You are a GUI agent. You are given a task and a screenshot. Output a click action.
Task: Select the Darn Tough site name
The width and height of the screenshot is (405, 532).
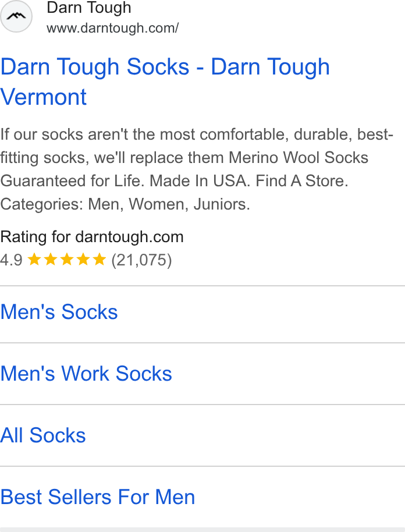[x=89, y=8]
